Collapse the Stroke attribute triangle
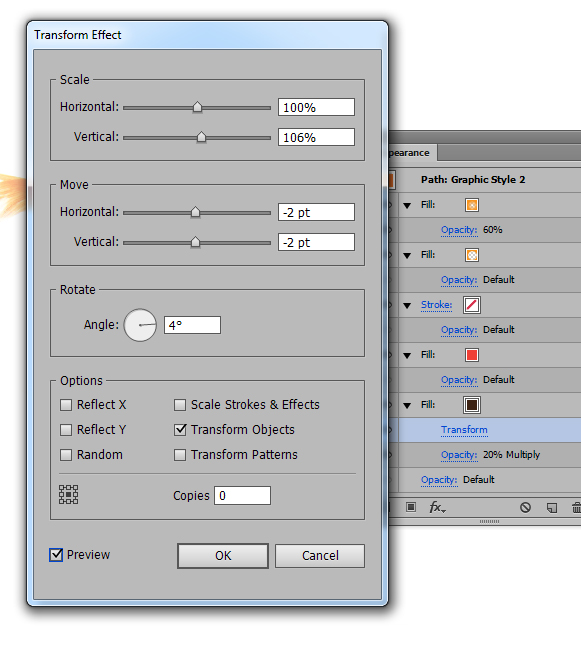581x652 pixels. pyautogui.click(x=407, y=306)
